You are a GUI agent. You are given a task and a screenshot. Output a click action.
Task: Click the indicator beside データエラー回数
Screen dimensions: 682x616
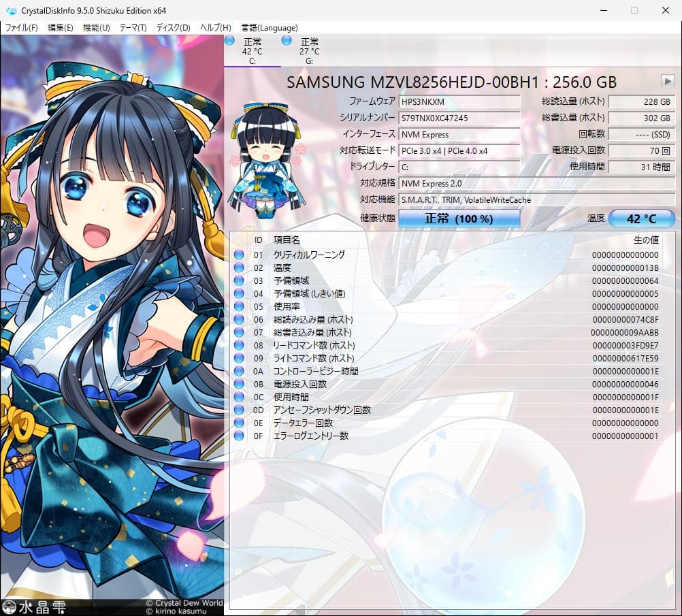(x=239, y=423)
